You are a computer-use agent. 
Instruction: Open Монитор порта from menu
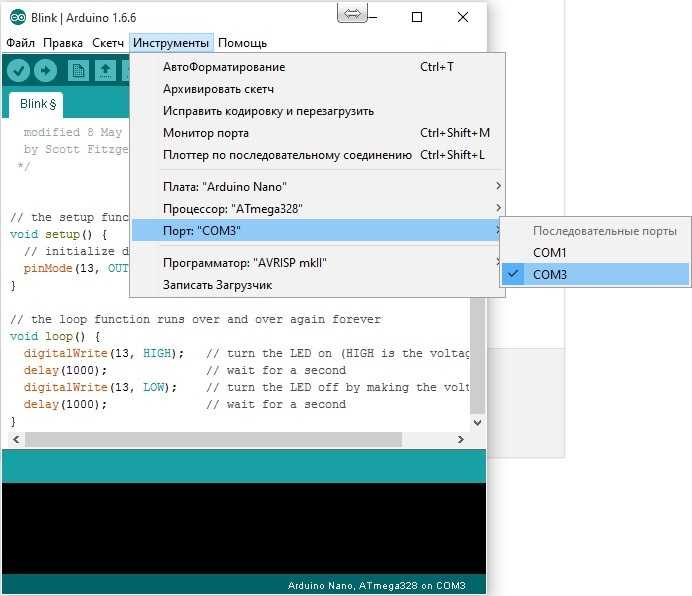(317, 133)
